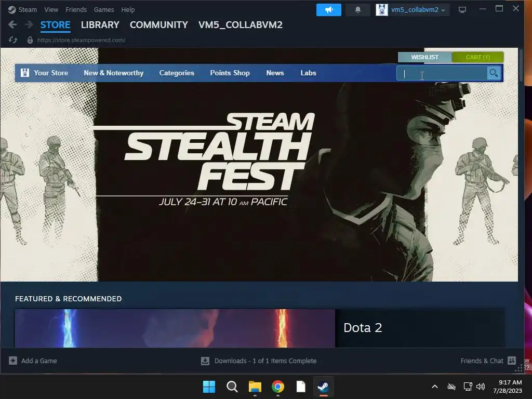
Task: Expand the vm5_collabvm2 account dropdown
Action: tap(418, 10)
